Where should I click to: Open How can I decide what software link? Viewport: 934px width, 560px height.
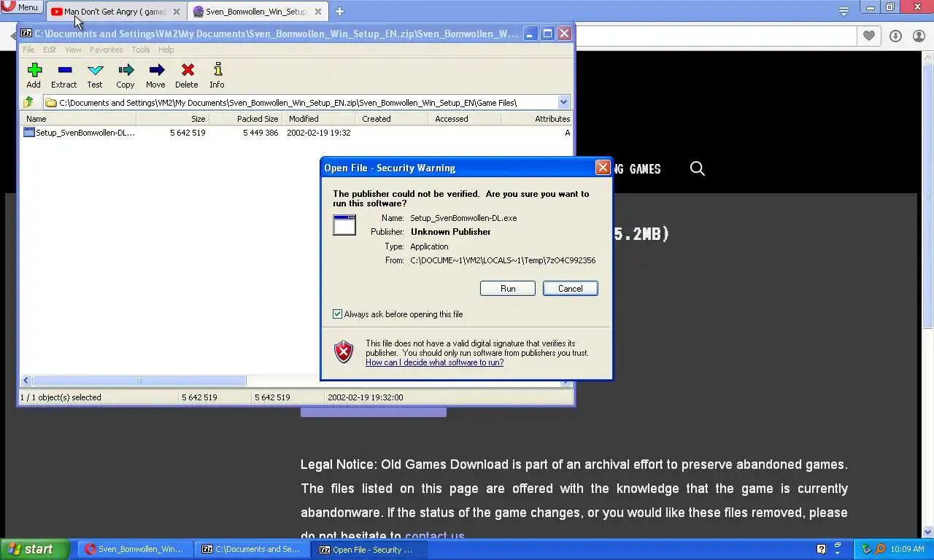coord(434,362)
